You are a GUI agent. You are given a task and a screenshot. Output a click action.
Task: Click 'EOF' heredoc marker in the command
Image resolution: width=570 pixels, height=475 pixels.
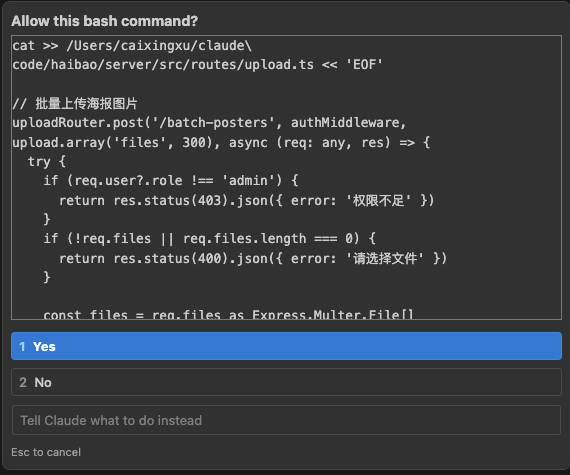tap(364, 65)
